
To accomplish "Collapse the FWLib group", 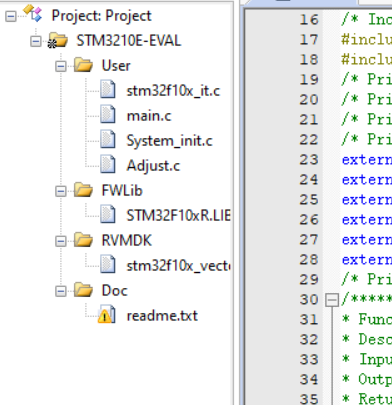I will tap(61, 191).
